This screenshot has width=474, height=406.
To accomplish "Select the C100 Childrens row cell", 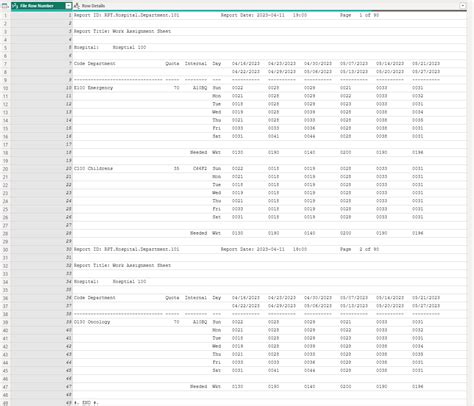I will click(x=270, y=169).
